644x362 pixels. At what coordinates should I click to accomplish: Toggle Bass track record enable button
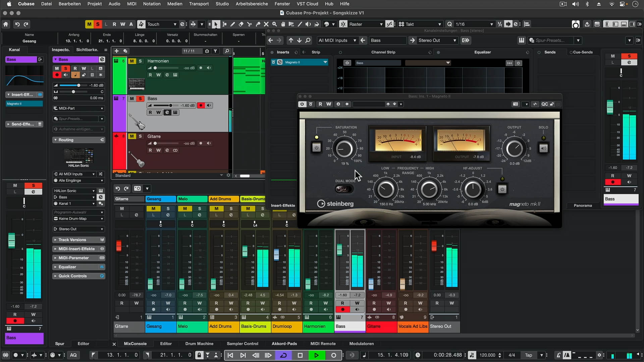201,105
